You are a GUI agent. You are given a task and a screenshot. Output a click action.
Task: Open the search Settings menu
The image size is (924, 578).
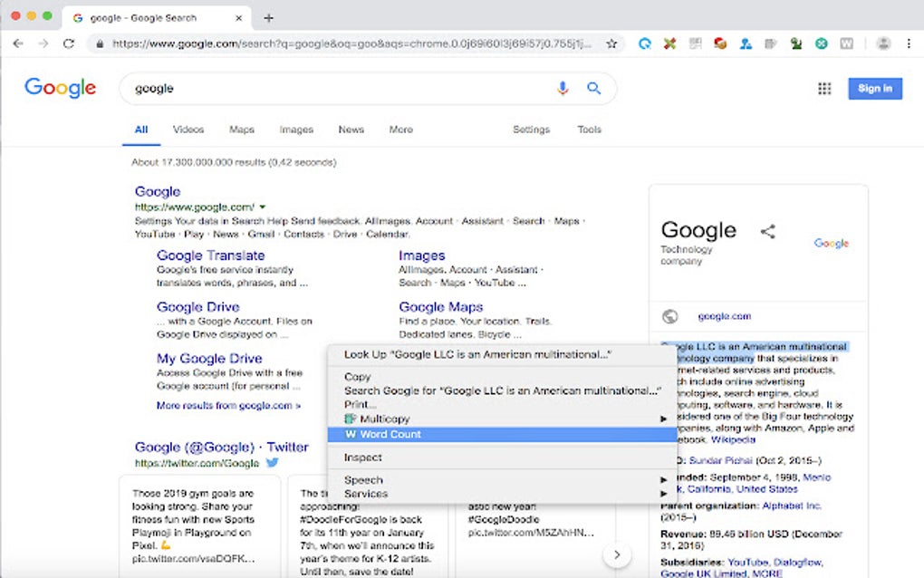(x=531, y=130)
